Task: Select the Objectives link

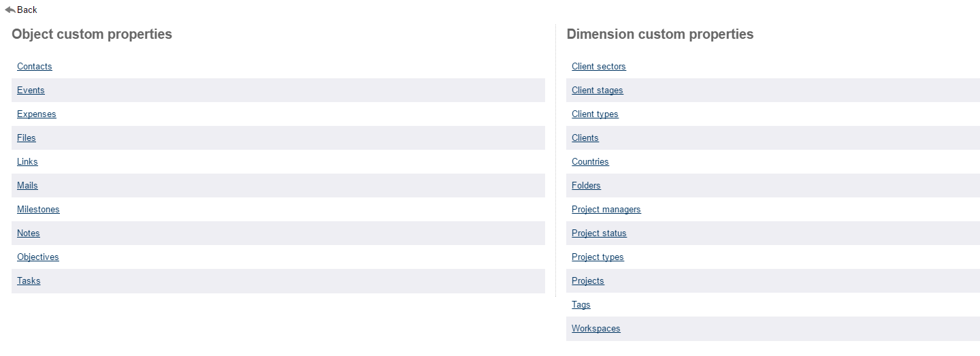Action: 38,257
